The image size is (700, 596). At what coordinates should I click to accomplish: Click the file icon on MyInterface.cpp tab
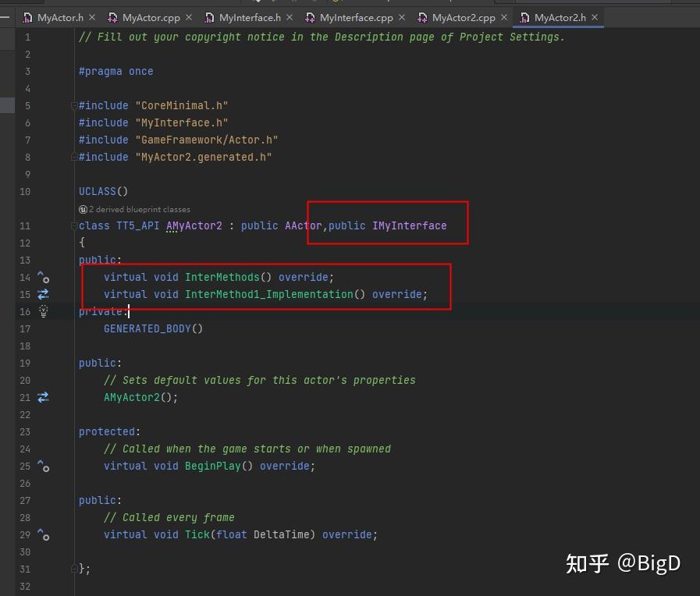[x=309, y=18]
